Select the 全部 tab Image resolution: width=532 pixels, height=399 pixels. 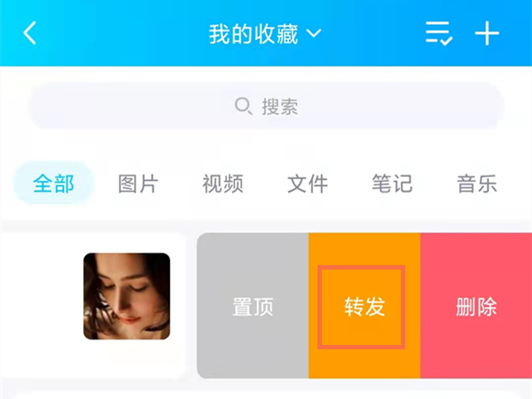tap(53, 184)
